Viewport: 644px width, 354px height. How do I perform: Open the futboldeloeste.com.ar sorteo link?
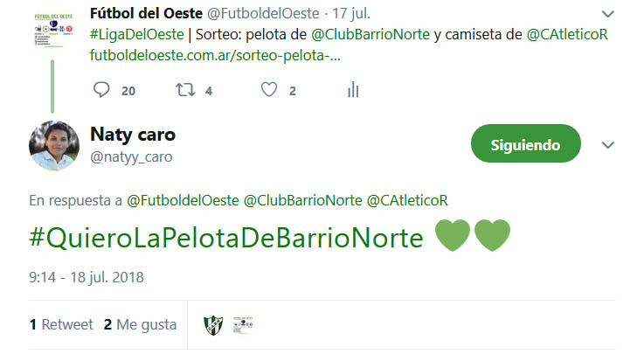(x=215, y=55)
